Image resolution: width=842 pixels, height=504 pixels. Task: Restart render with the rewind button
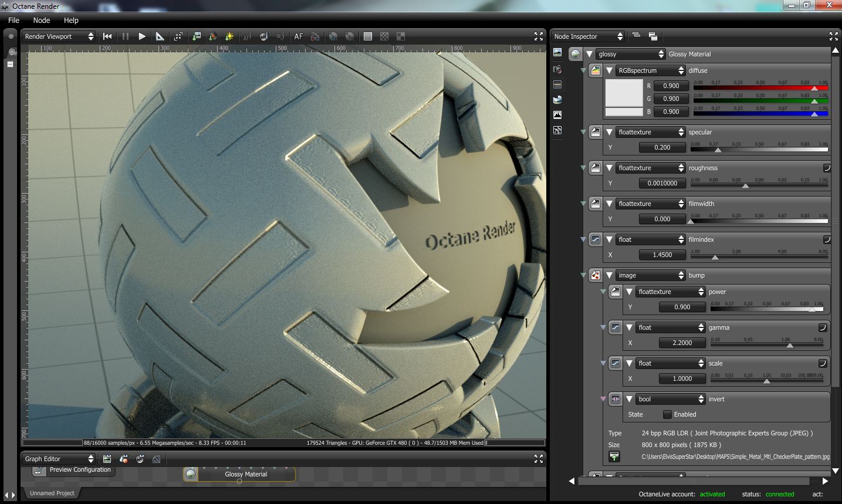pos(107,36)
